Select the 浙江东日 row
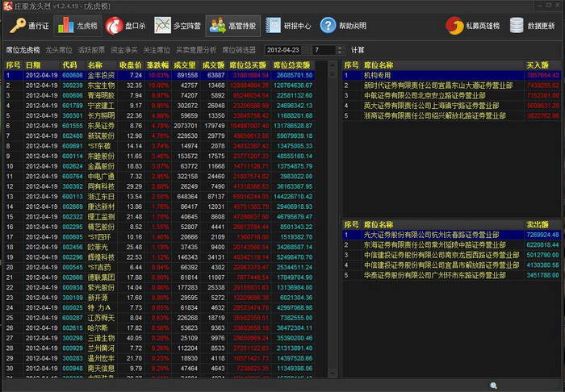 [x=159, y=197]
